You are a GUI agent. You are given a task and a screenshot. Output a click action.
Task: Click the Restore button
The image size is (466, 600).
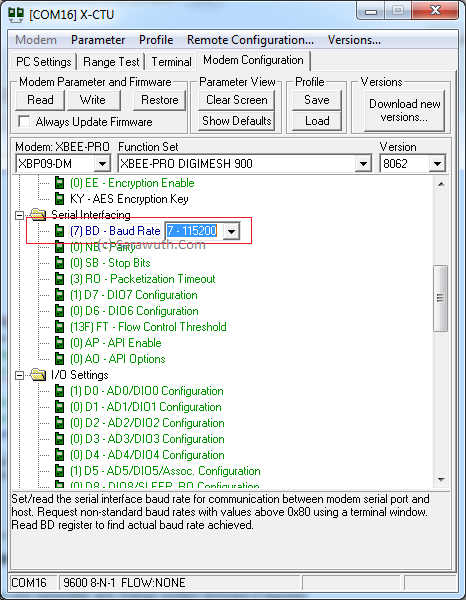160,100
